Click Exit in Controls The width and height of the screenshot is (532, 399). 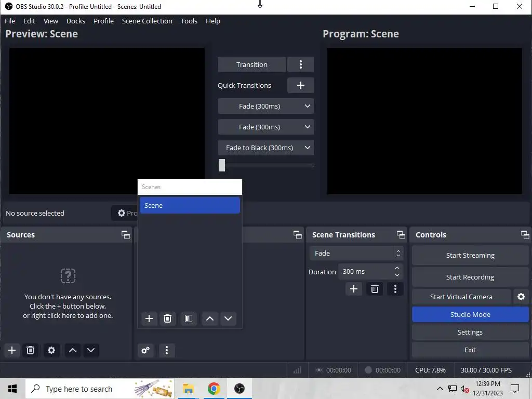pos(470,350)
